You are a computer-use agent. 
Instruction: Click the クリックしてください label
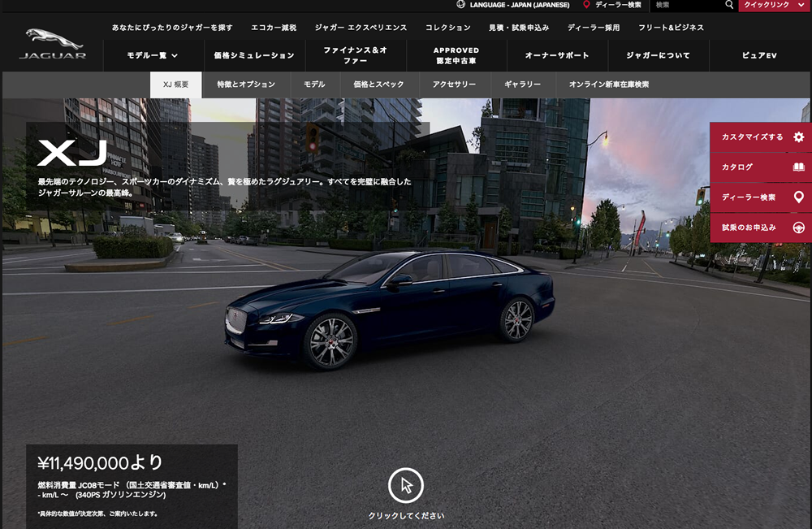coord(406,515)
